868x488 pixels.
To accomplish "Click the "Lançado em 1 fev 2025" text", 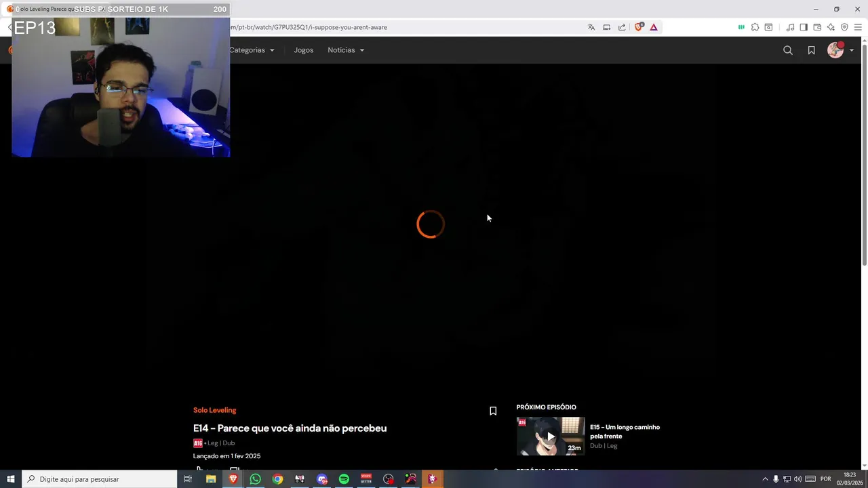I will (226, 456).
